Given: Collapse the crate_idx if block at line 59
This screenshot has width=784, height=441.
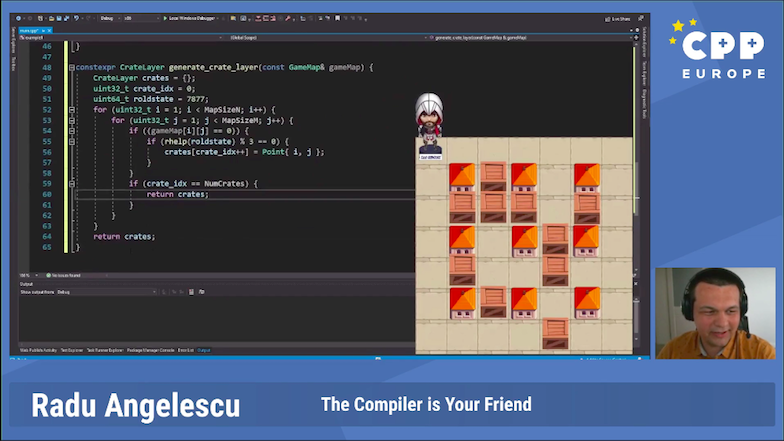Looking at the screenshot, I should click(72, 184).
